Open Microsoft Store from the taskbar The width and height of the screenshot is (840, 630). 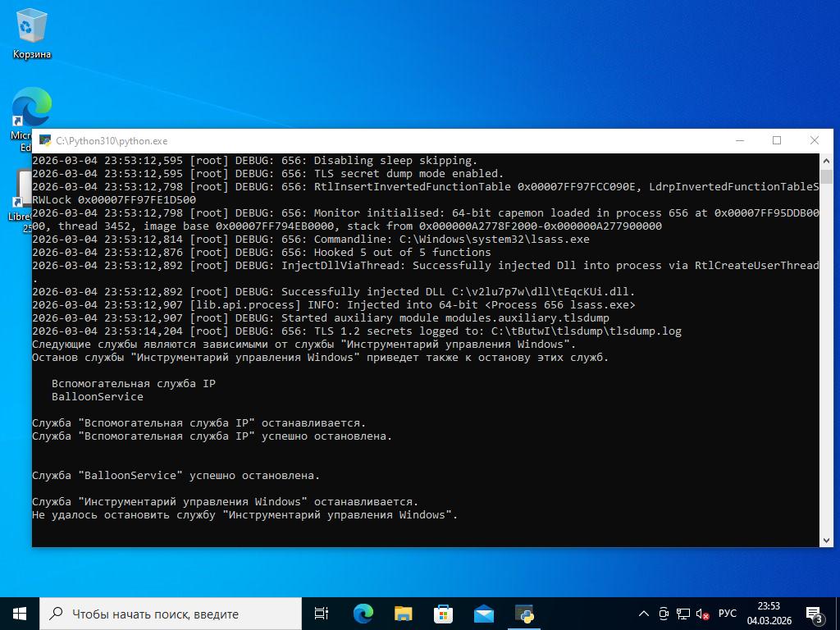point(443,614)
